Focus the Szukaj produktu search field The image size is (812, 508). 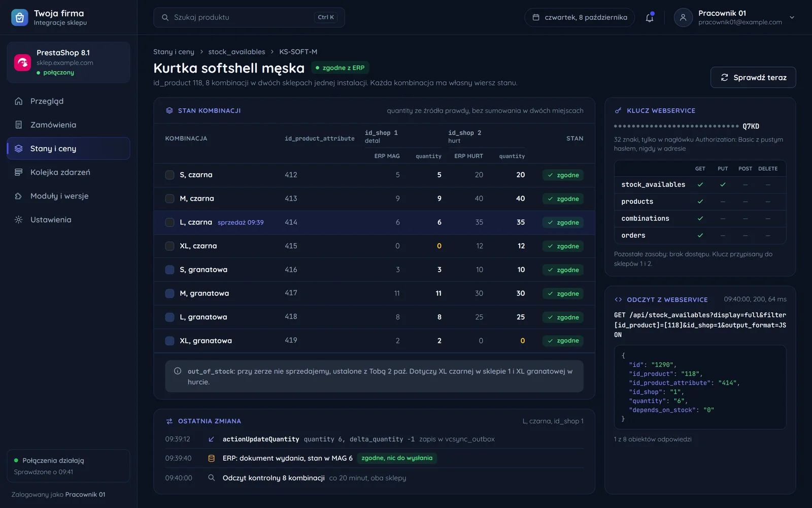249,17
